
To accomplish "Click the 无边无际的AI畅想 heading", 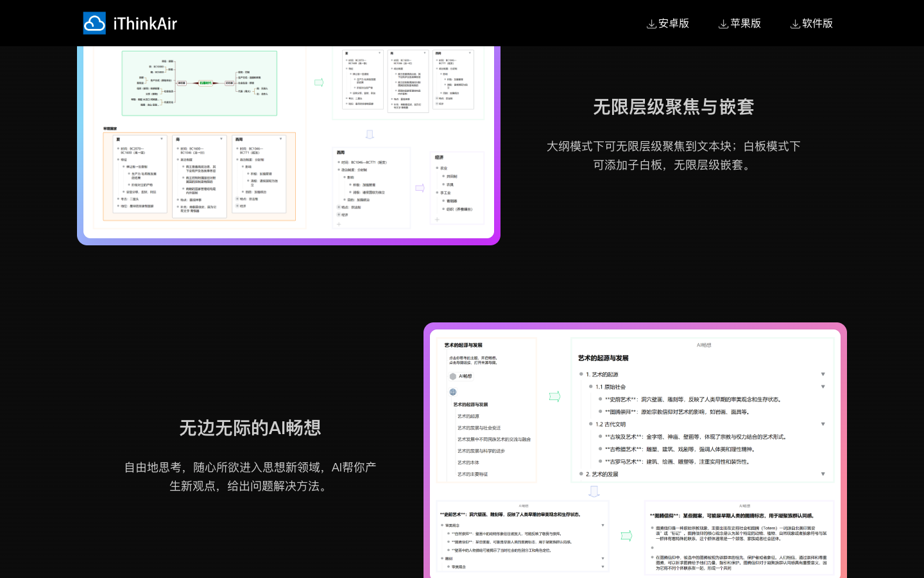I will (250, 428).
